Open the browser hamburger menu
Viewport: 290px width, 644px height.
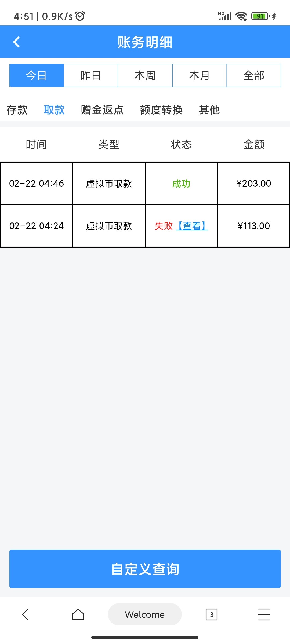264,614
